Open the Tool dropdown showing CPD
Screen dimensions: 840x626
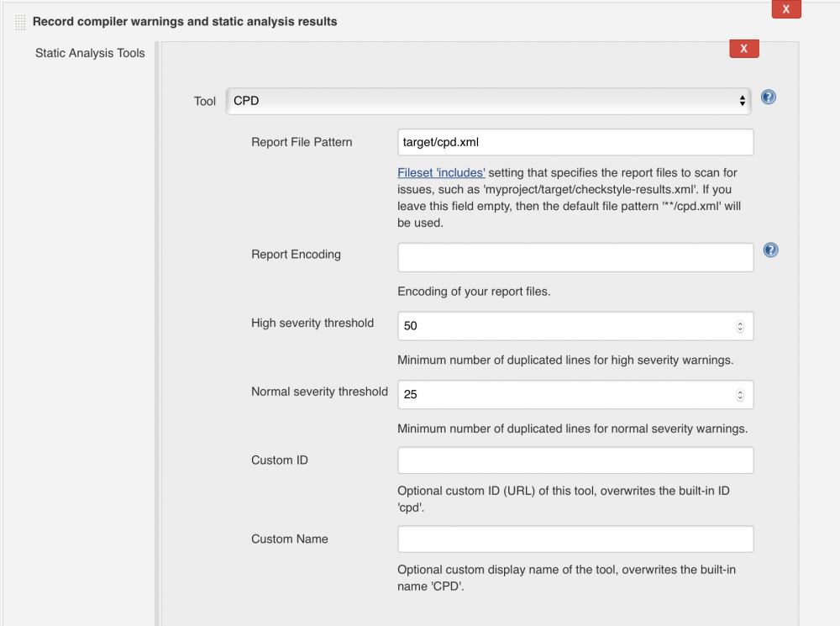click(487, 100)
